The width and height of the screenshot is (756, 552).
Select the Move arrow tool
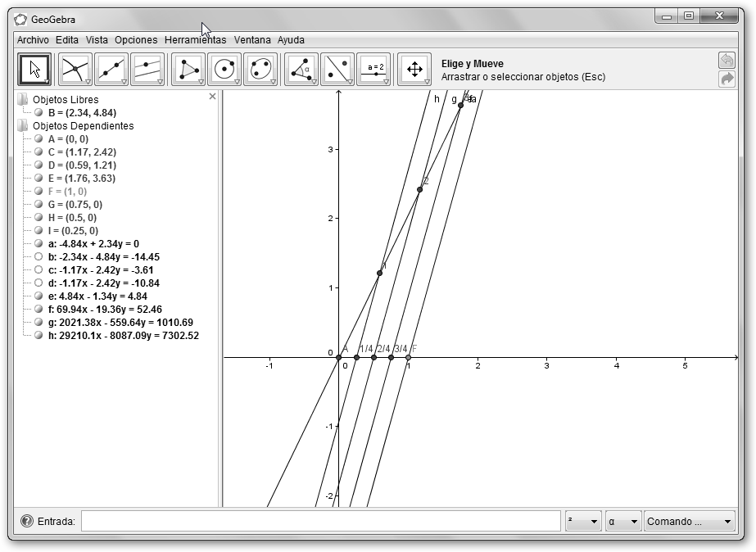[x=34, y=70]
